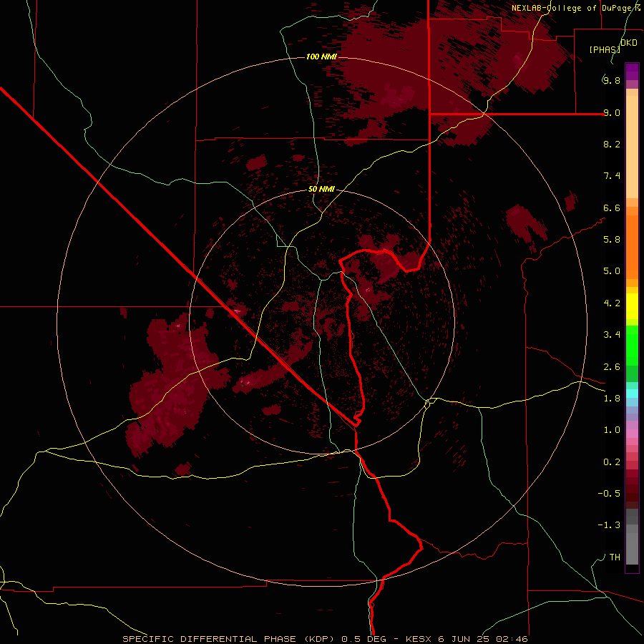Pick the yellow band on the color bar
The image size is (644, 644).
[632, 306]
